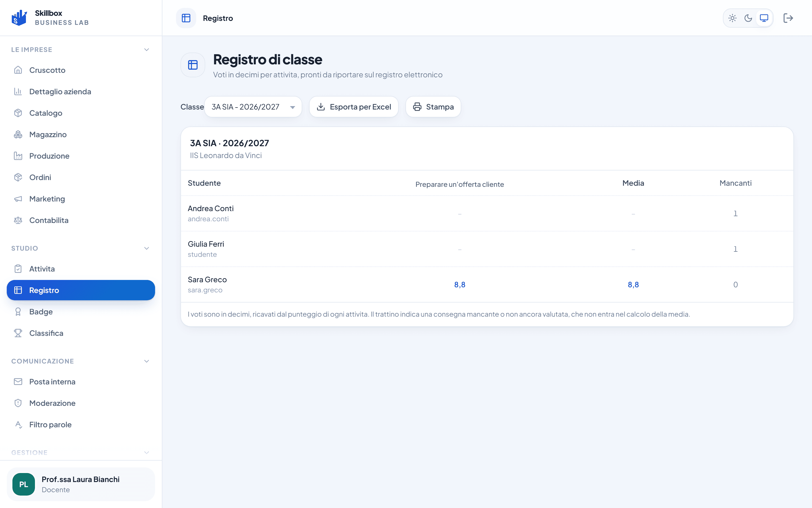Viewport: 812px width, 508px height.
Task: Click the andrea.conti username text
Action: click(208, 219)
